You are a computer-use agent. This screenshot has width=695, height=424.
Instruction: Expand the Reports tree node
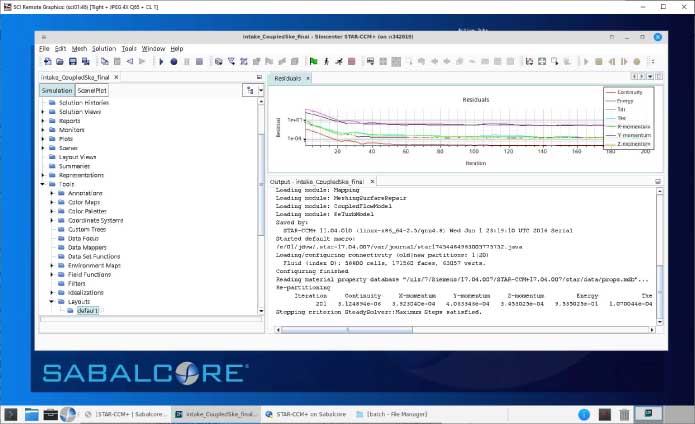[43, 121]
